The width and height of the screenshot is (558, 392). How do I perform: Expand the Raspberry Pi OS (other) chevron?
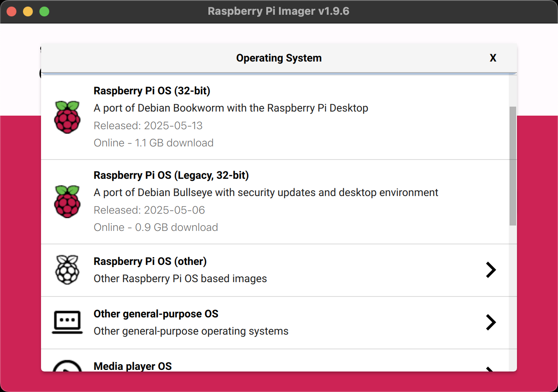pos(491,270)
